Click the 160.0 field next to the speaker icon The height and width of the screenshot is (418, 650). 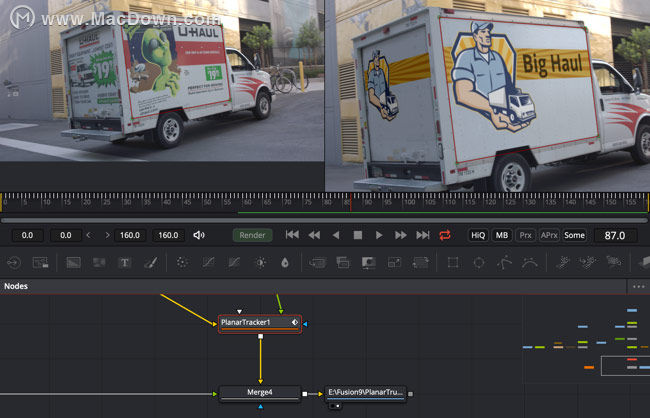pyautogui.click(x=168, y=235)
